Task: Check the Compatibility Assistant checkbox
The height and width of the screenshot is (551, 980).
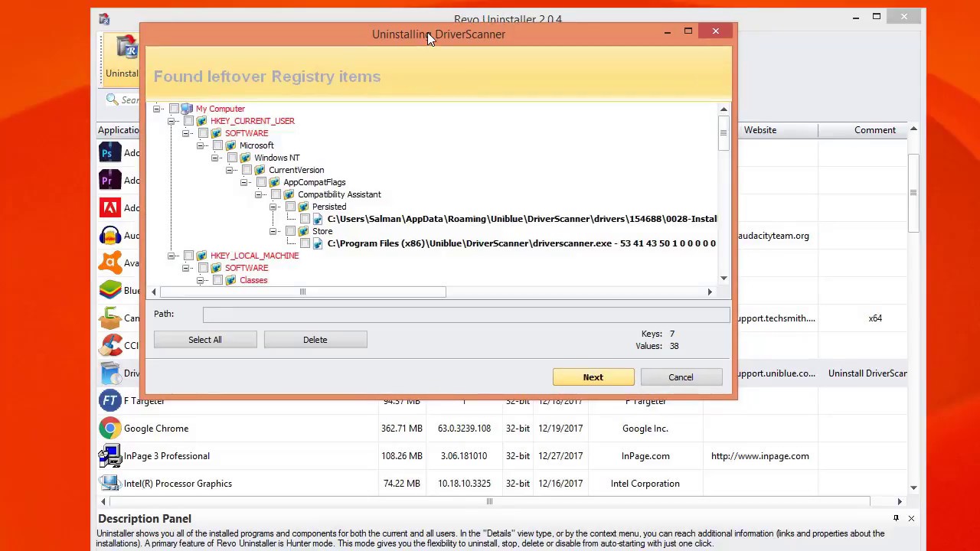Action: (x=276, y=194)
